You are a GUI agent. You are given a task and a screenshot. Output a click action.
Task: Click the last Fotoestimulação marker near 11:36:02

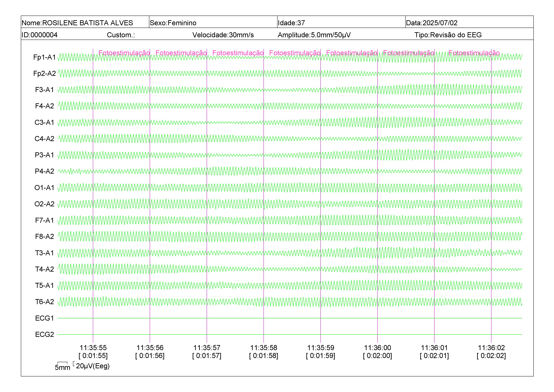pos(474,53)
